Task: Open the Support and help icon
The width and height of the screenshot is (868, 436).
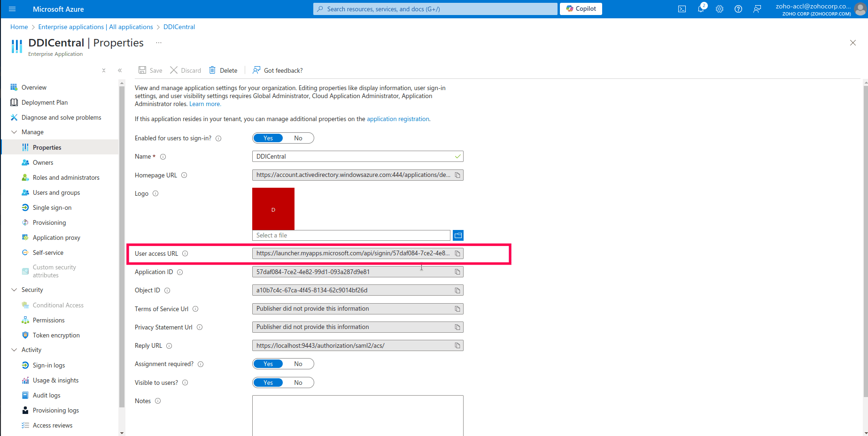Action: 738,9
